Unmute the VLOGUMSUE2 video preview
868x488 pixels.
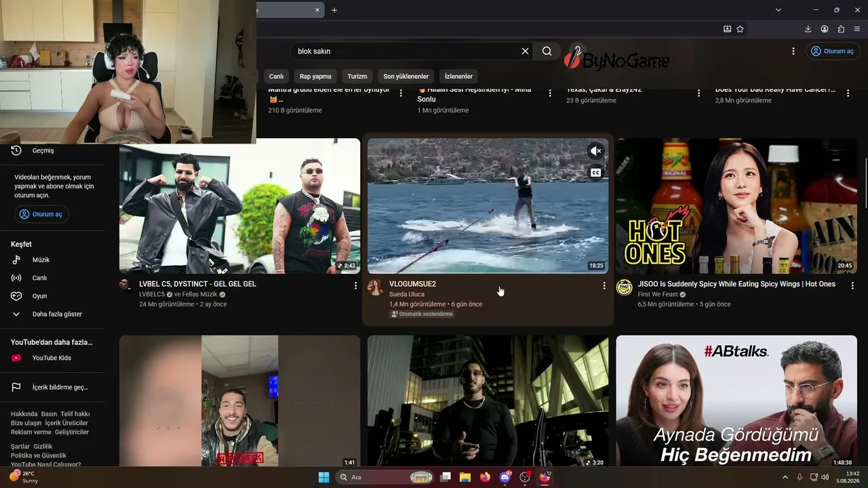click(595, 151)
